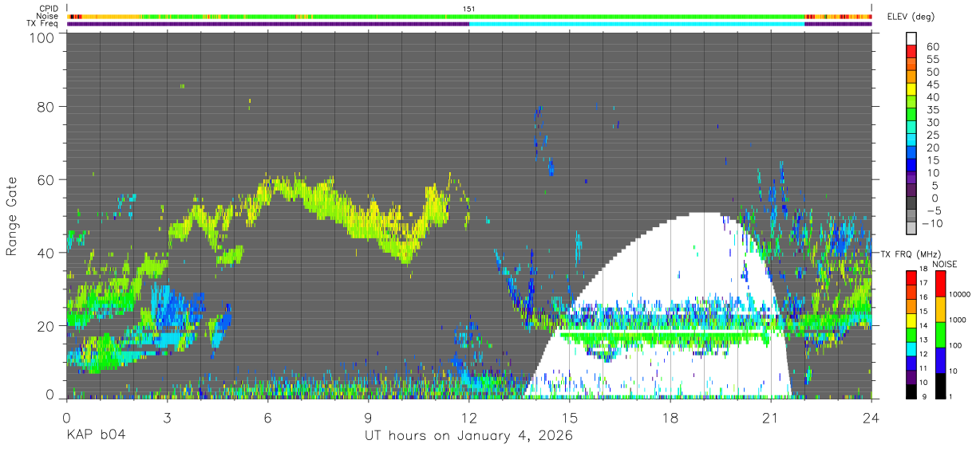Click the blue 10–100 NOISE swatch
Image resolution: width=980 pixels, height=452 pixels.
click(x=940, y=360)
